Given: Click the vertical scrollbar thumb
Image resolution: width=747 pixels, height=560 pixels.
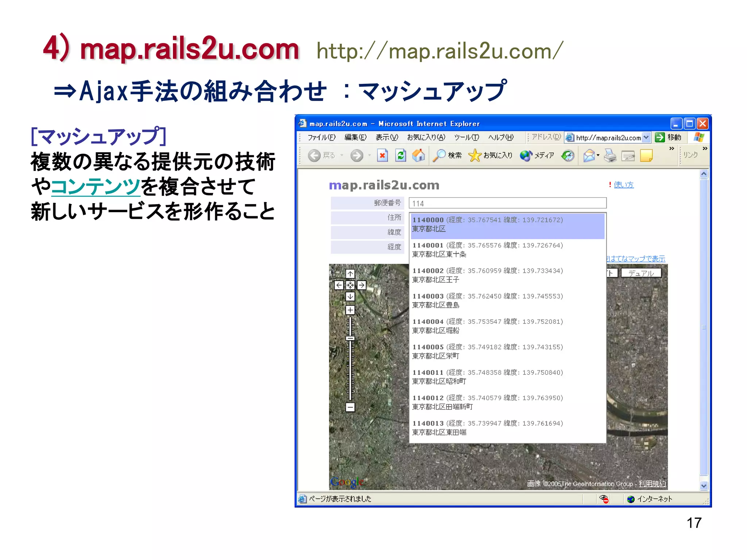Looking at the screenshot, I should (x=704, y=327).
